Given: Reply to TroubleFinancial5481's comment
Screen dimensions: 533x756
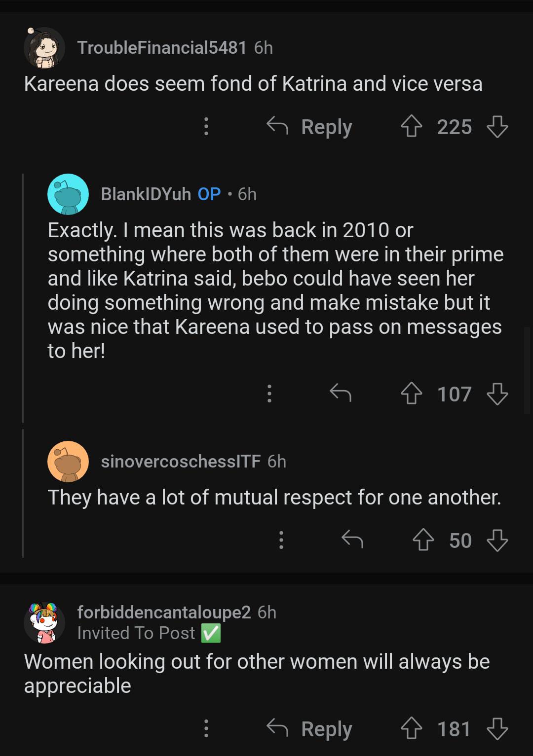Looking at the screenshot, I should 309,127.
